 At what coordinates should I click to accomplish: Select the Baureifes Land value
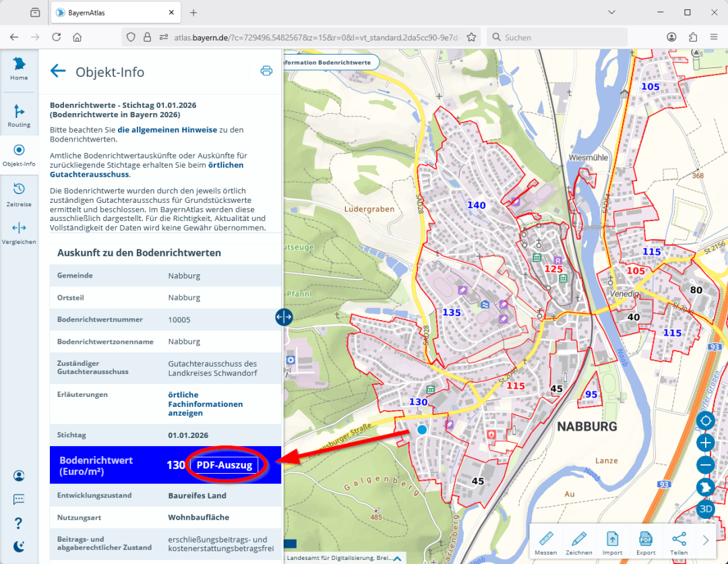coord(198,495)
